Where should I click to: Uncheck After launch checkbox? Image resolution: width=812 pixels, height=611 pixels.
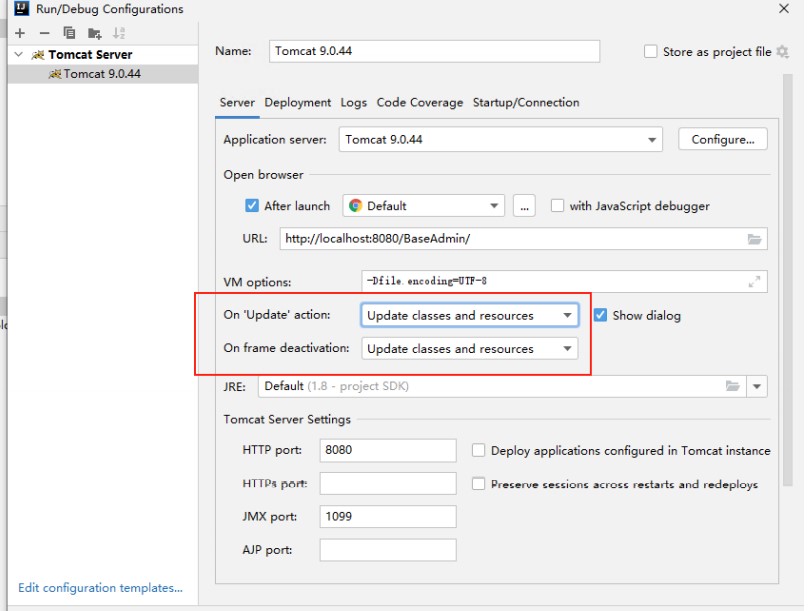click(x=252, y=206)
